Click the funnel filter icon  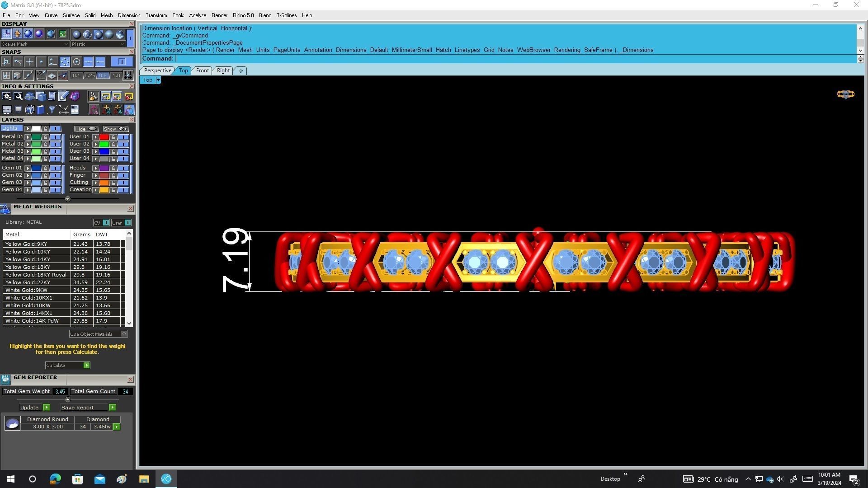point(52,110)
